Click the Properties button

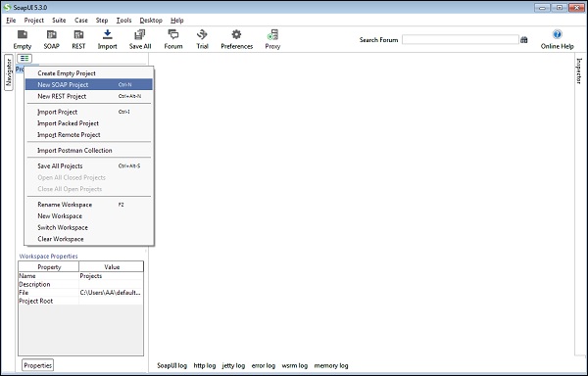tap(38, 365)
